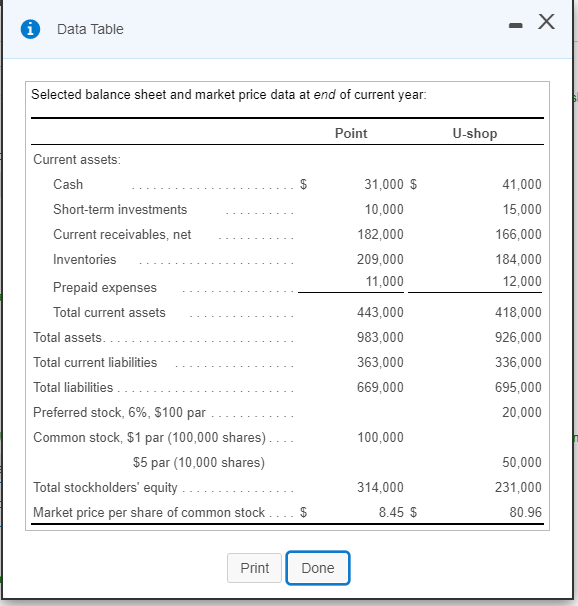Select U-shop receivables value 166,000
This screenshot has height=606, width=578.
click(x=518, y=234)
